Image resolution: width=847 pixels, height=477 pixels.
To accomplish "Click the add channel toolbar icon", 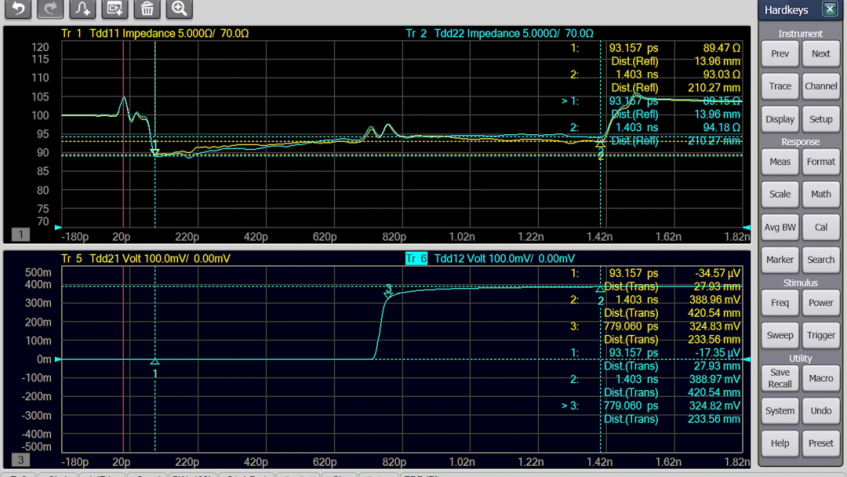I will [115, 9].
